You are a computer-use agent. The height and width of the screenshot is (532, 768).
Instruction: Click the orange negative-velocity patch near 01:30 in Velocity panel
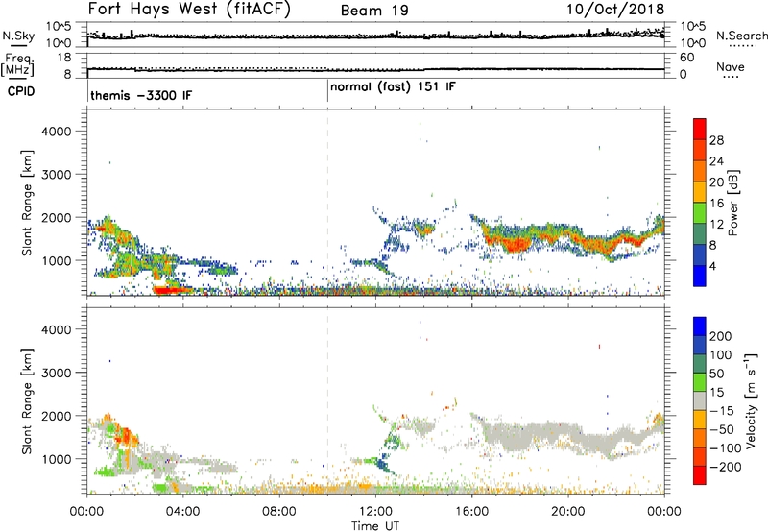128,436
